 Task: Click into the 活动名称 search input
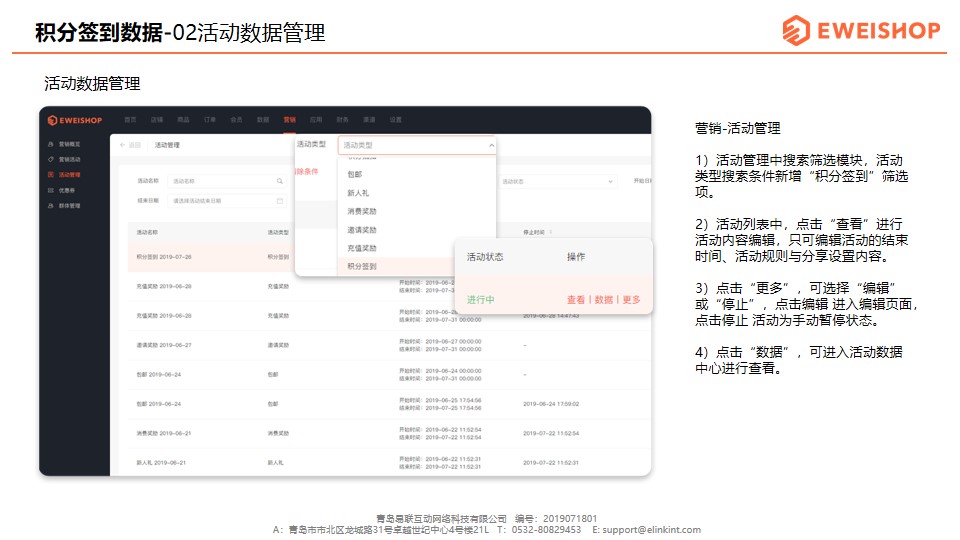coord(226,181)
